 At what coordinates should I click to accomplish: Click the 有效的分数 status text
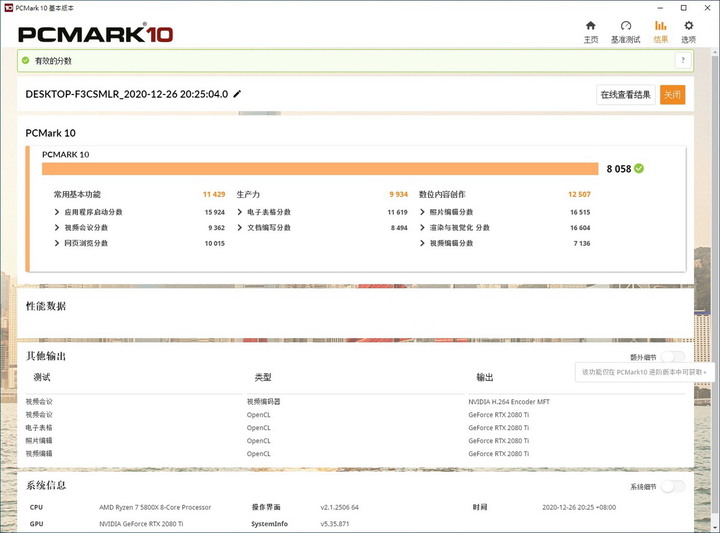coord(53,61)
